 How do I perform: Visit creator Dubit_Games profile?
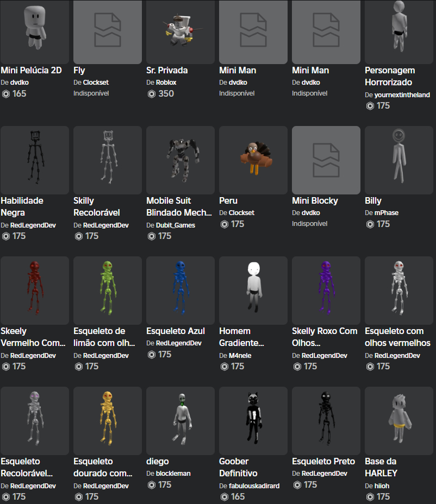click(176, 225)
